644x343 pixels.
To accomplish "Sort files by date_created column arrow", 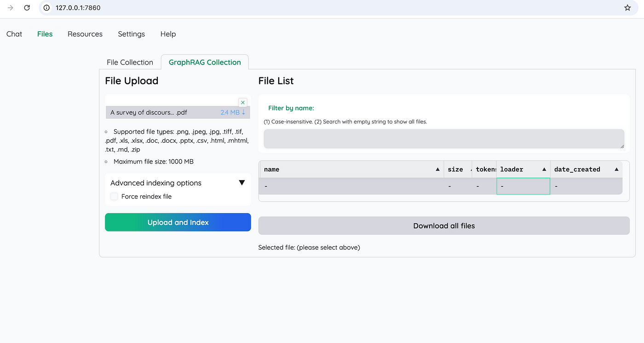I will pyautogui.click(x=616, y=169).
